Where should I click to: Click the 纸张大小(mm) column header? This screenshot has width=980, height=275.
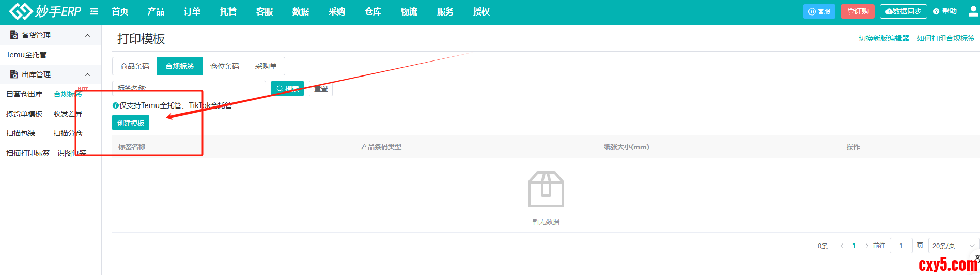point(627,147)
